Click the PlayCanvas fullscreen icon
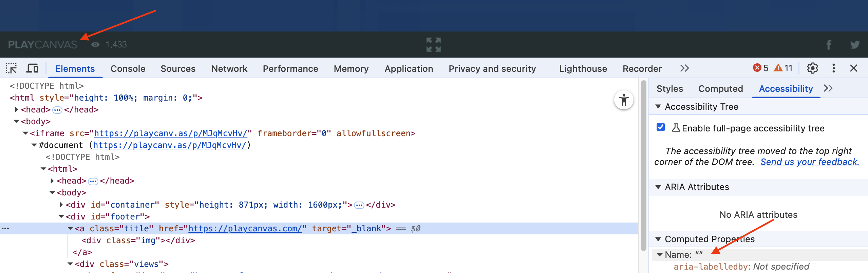The width and height of the screenshot is (868, 273). pos(434,45)
